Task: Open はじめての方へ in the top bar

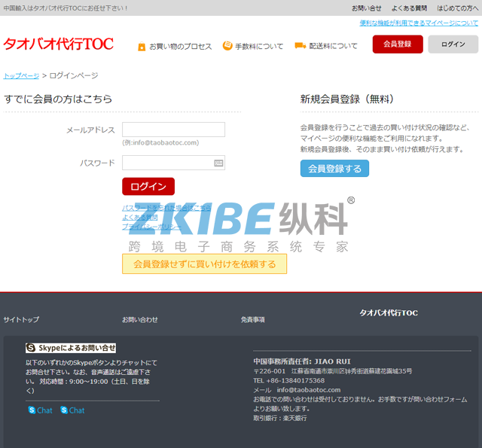Action: [x=458, y=8]
